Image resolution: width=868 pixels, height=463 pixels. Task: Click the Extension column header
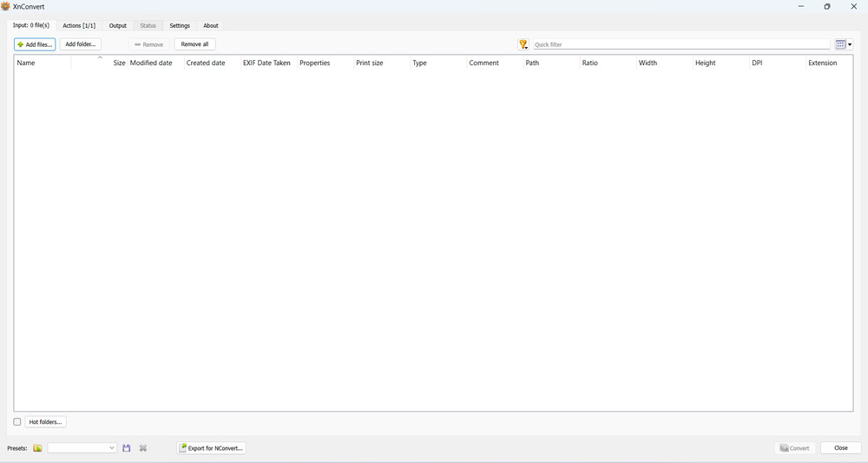pos(829,63)
